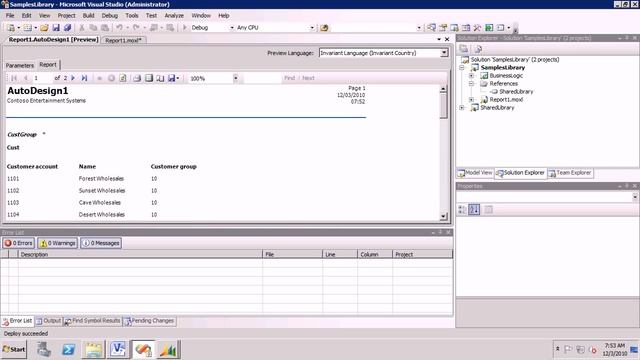
Task: Expand the Report1.moxl node
Action: [x=471, y=100]
